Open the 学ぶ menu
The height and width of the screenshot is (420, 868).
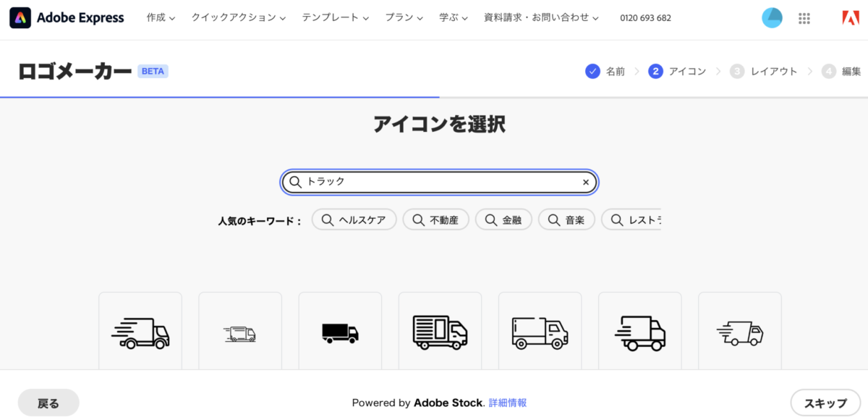click(454, 18)
